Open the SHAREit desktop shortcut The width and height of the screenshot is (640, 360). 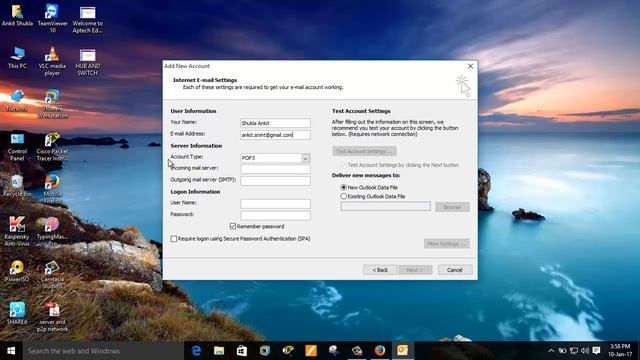pyautogui.click(x=17, y=313)
